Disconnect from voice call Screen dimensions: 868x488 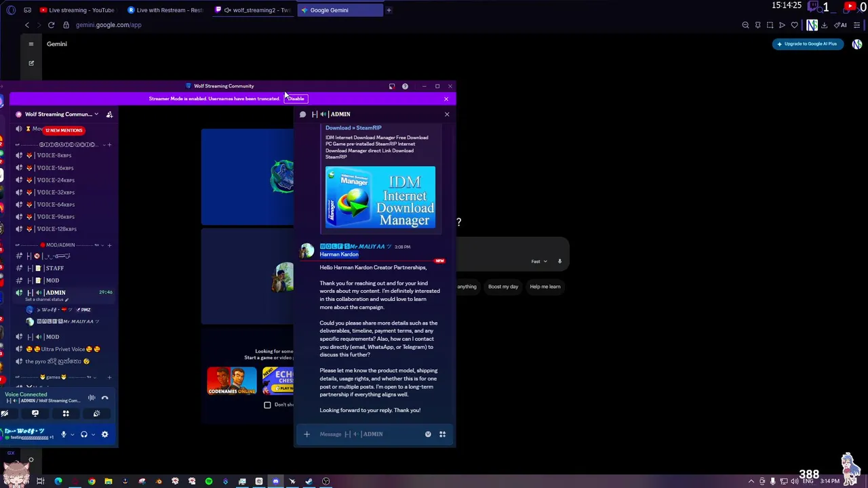(x=105, y=398)
